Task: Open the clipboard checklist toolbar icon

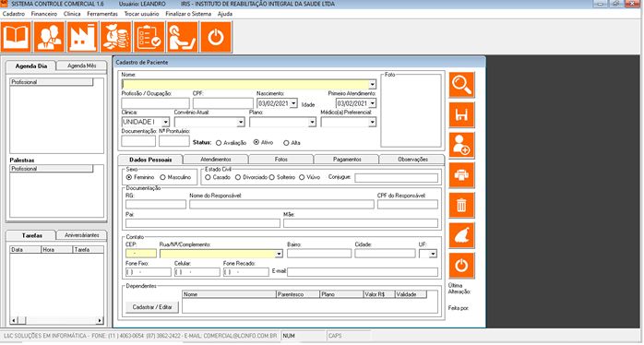Action: point(149,37)
